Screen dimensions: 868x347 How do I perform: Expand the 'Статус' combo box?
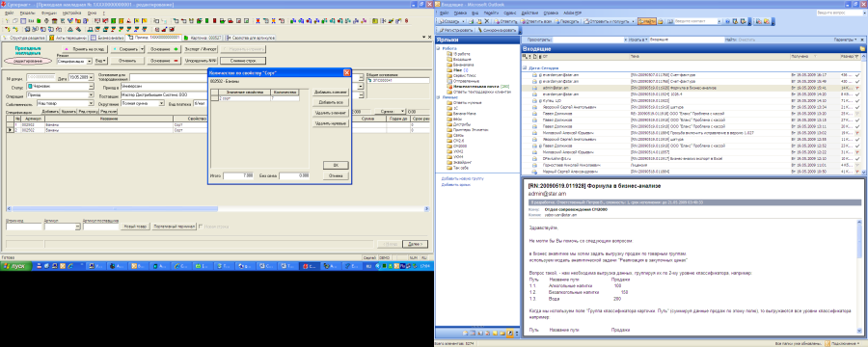pos(91,87)
